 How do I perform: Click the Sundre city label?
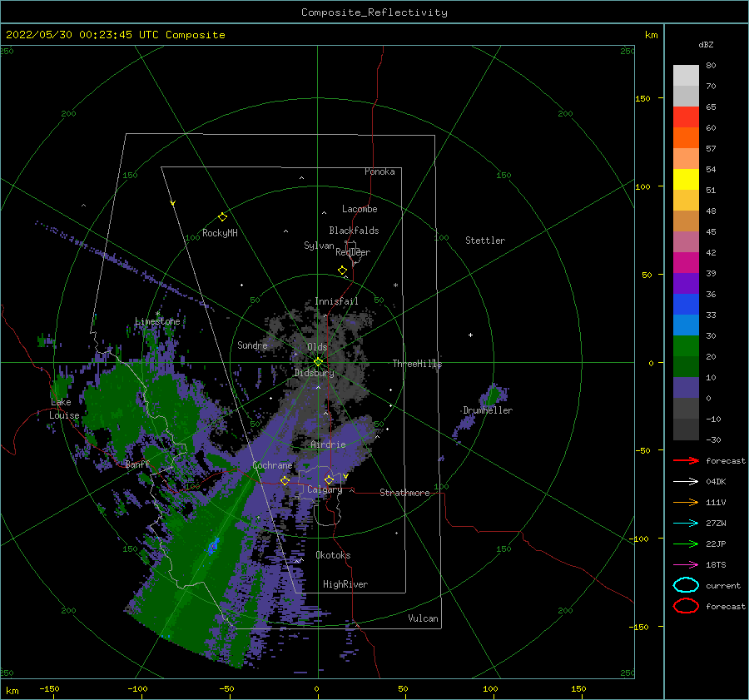[252, 345]
